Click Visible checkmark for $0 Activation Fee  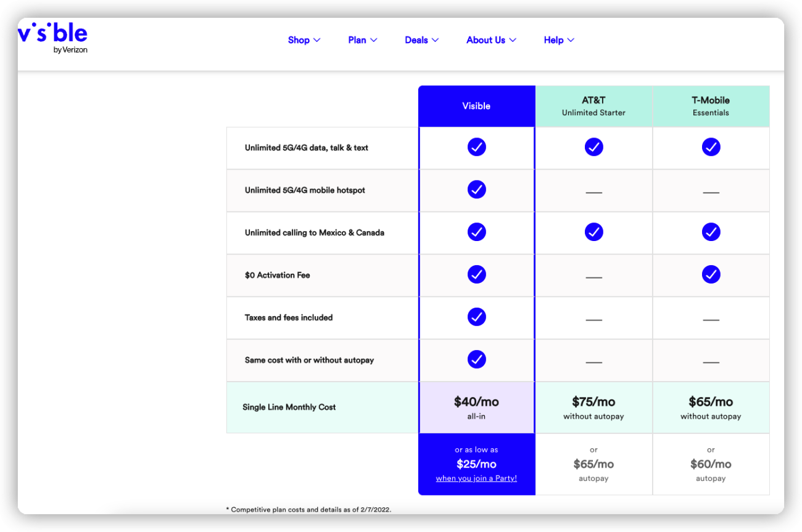476,274
